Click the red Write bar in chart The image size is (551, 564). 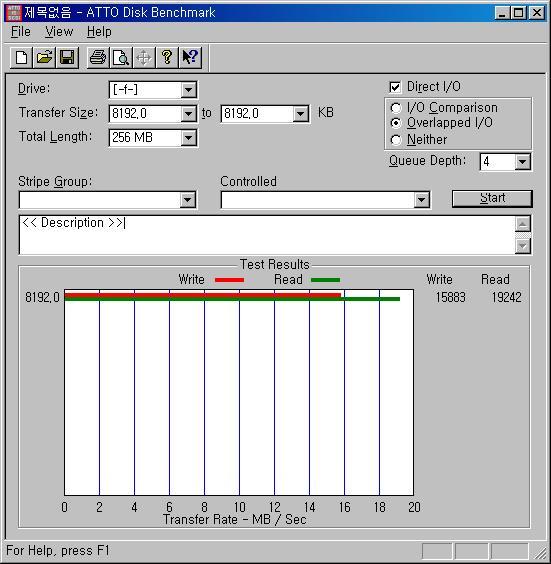[x=203, y=295]
